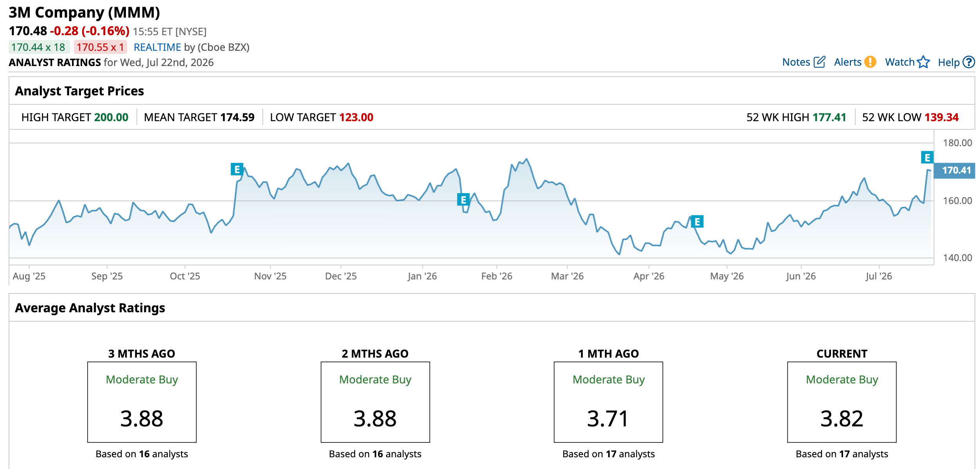Click the earnings E marker near Jan '26
Screen dimensions: 980x469
[x=463, y=200]
